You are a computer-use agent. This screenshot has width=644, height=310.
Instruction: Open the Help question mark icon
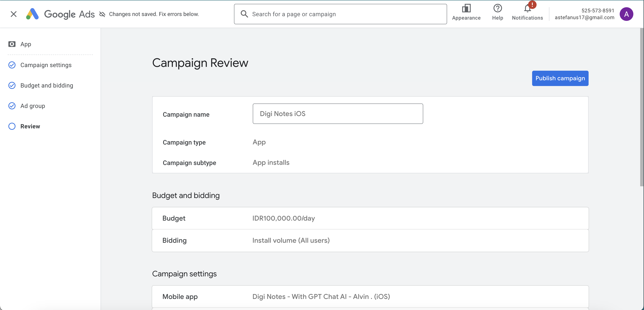point(497,9)
